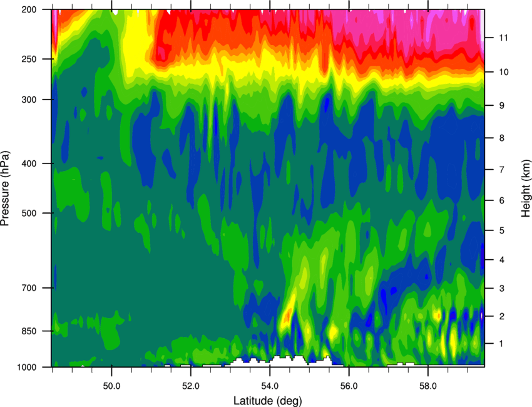Click the 6 km height label
532x407 pixels.
(502, 200)
